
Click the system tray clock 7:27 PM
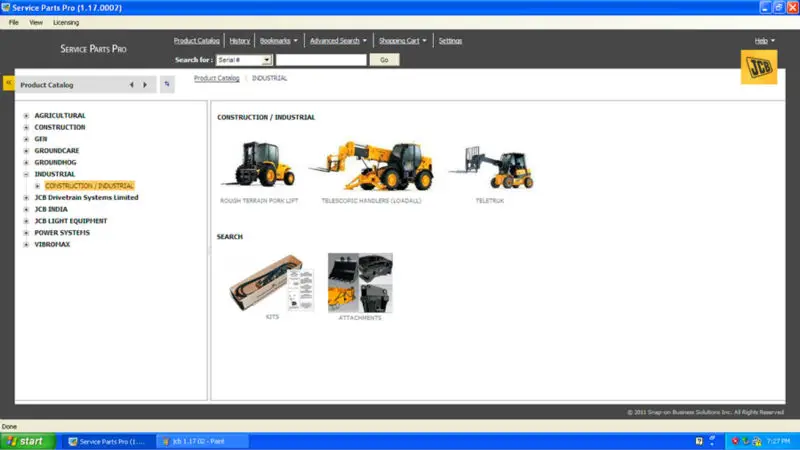point(778,441)
